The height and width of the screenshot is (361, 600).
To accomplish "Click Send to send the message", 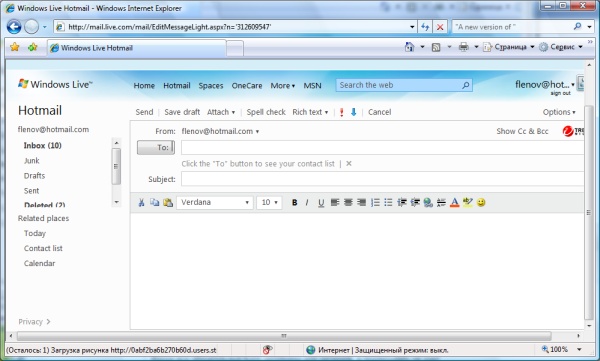I will click(144, 112).
